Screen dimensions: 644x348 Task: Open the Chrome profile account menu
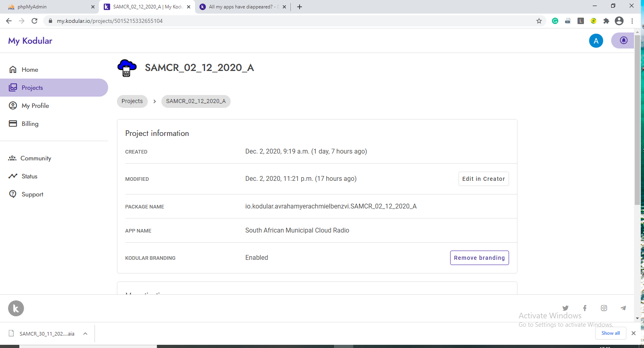click(x=619, y=21)
